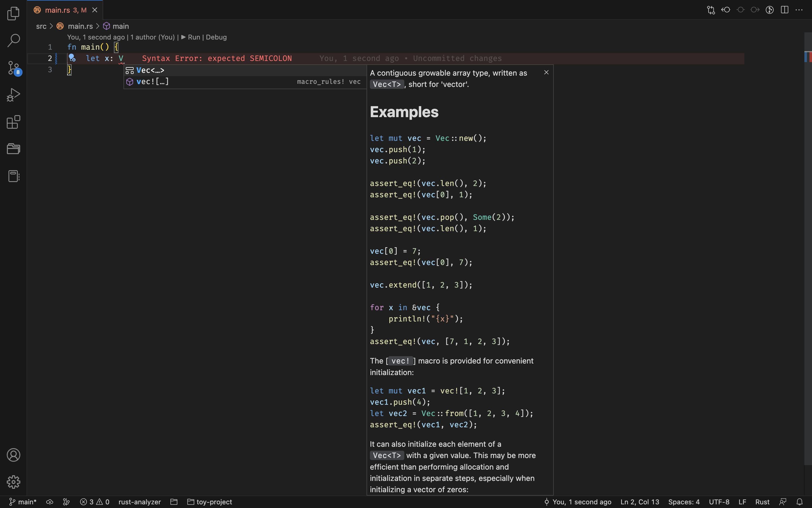Click the Run code lens
The height and width of the screenshot is (508, 812).
[190, 37]
